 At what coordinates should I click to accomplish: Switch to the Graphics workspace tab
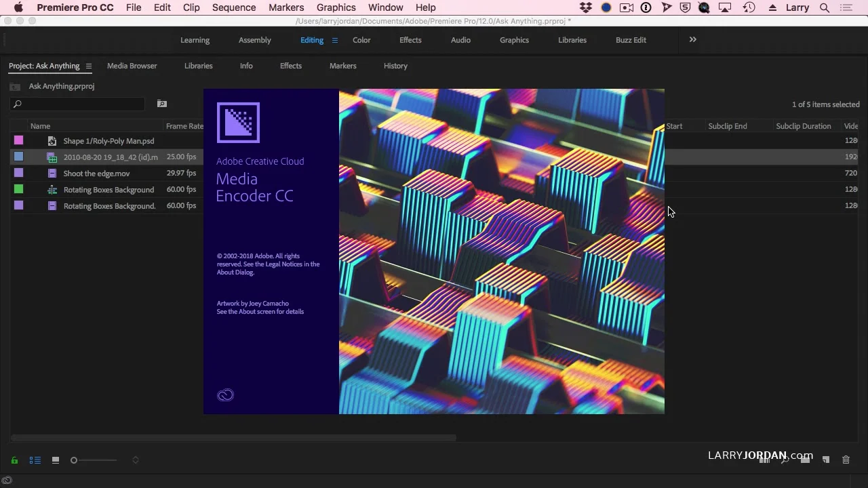click(514, 40)
